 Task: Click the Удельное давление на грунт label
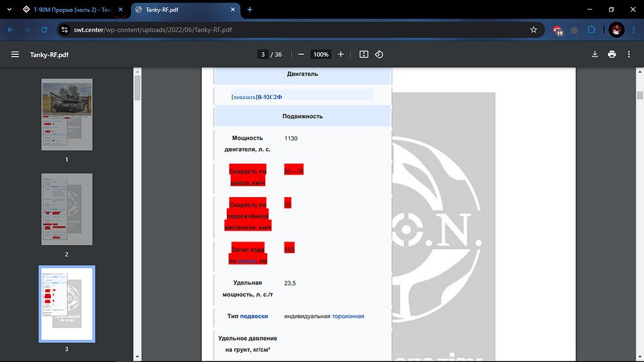click(248, 344)
